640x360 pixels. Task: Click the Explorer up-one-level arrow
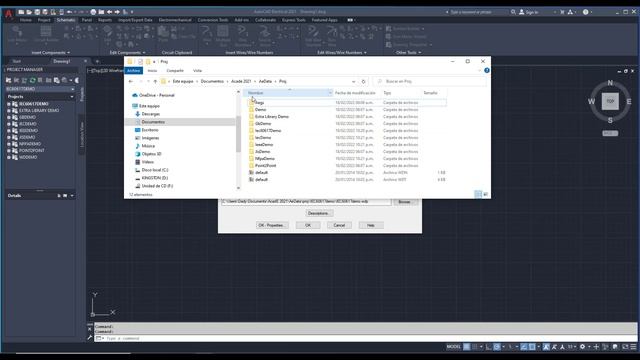point(155,82)
